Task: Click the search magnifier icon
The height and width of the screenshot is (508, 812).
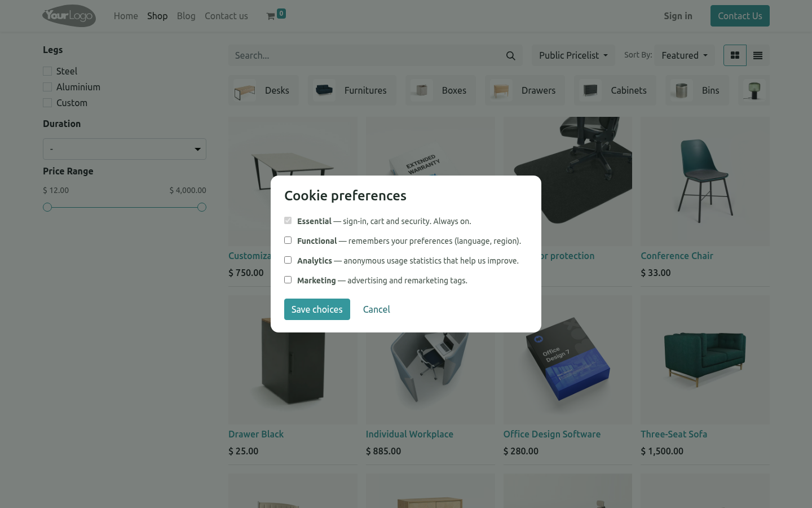Action: coord(511,55)
